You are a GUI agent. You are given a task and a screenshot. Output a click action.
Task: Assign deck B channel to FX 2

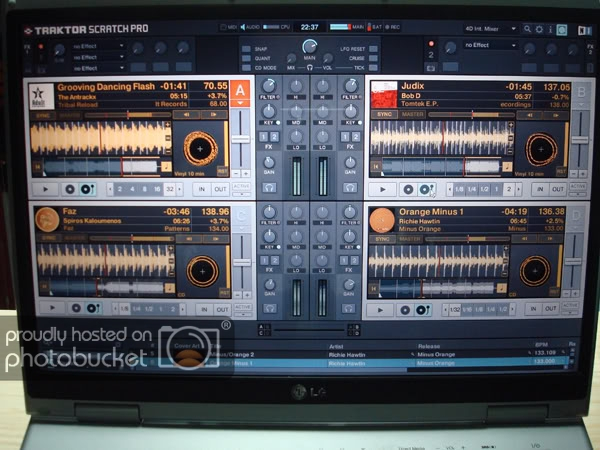(355, 137)
